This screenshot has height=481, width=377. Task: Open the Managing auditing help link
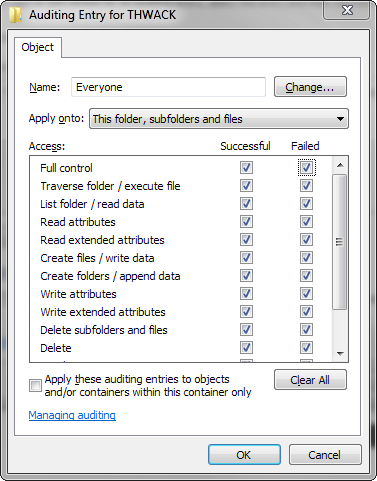point(72,415)
